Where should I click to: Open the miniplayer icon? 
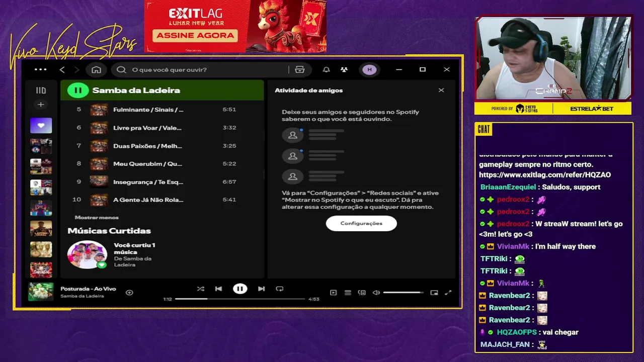tap(434, 293)
